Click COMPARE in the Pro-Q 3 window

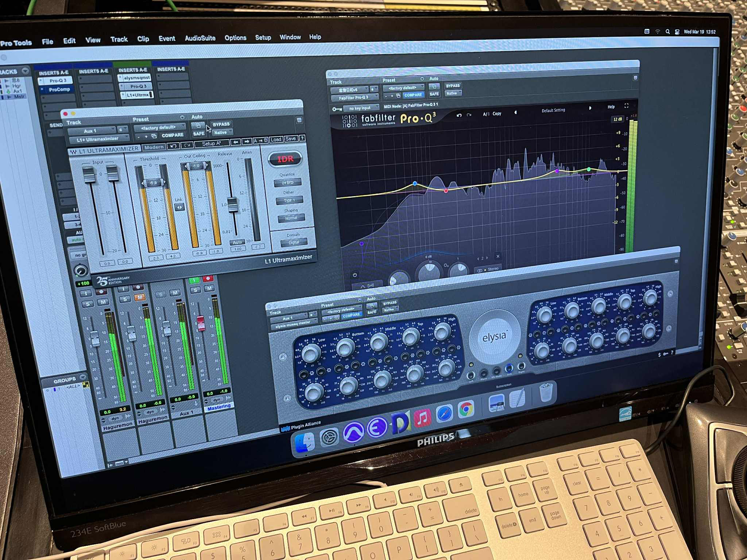point(413,95)
